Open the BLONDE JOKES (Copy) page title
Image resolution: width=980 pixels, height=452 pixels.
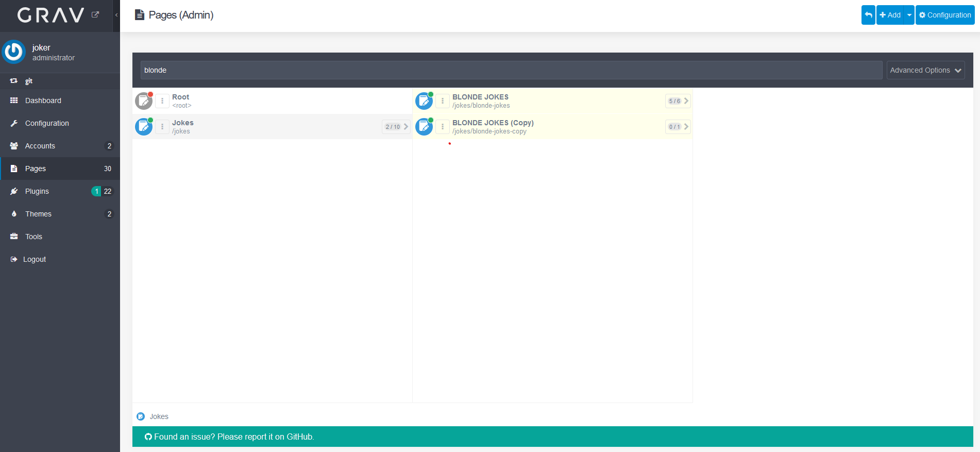point(493,123)
